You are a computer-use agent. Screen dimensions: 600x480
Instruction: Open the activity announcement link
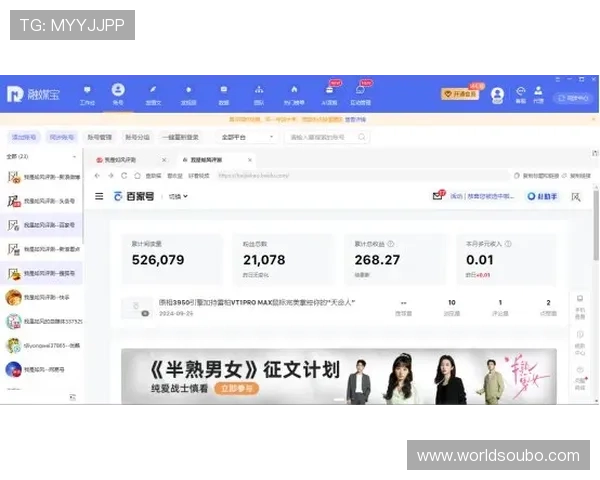click(x=482, y=196)
